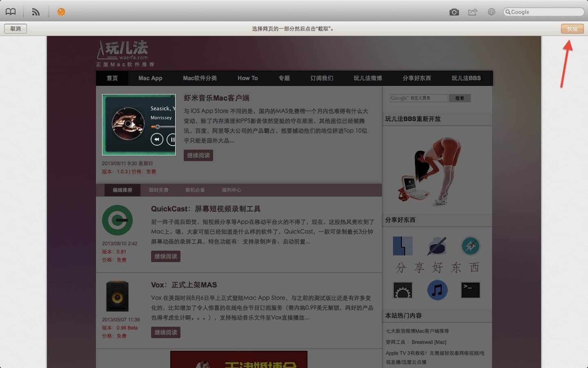
Task: Open the 玩儿法微博 navigation item
Action: 368,78
